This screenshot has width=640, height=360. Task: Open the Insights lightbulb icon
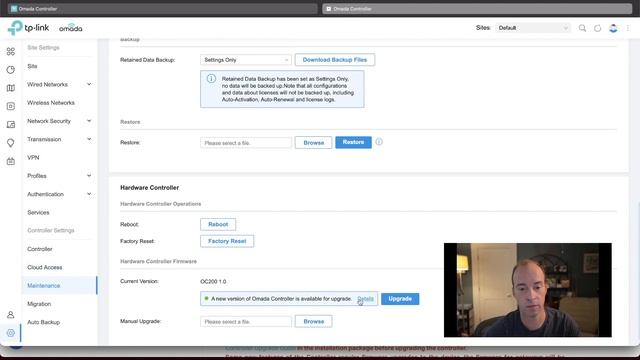coord(11,143)
